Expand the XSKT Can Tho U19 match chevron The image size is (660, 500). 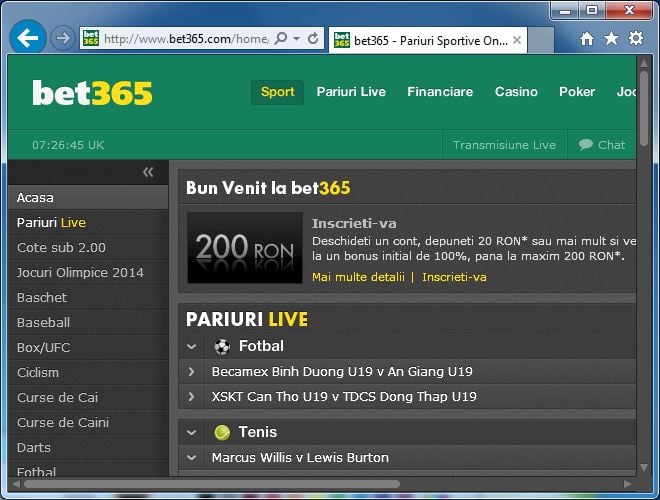[x=192, y=396]
